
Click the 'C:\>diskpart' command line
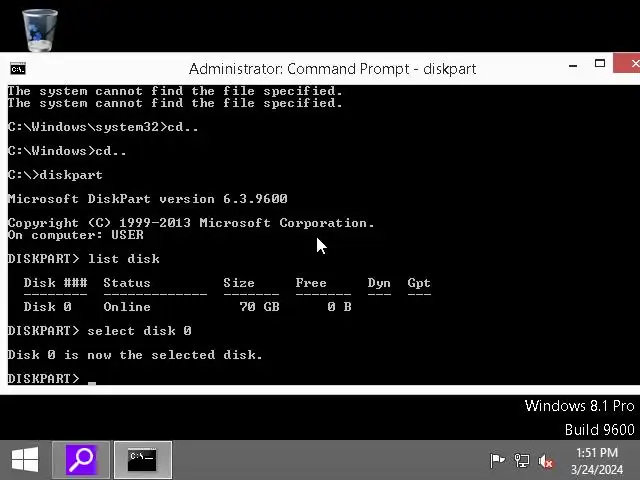(55, 175)
